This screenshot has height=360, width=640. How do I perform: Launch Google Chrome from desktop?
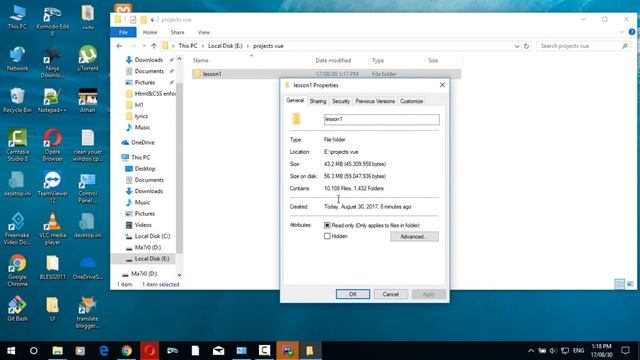pyautogui.click(x=17, y=270)
